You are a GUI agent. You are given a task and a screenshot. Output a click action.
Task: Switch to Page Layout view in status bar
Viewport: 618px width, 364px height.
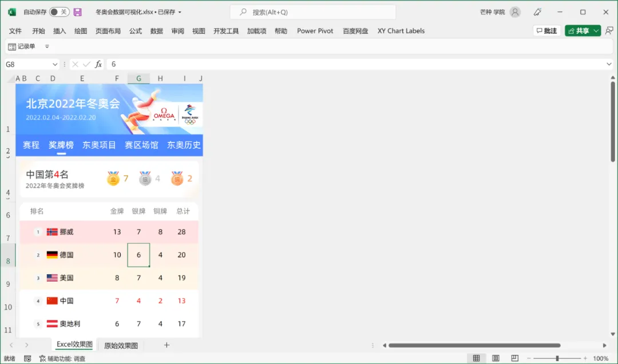pyautogui.click(x=496, y=358)
